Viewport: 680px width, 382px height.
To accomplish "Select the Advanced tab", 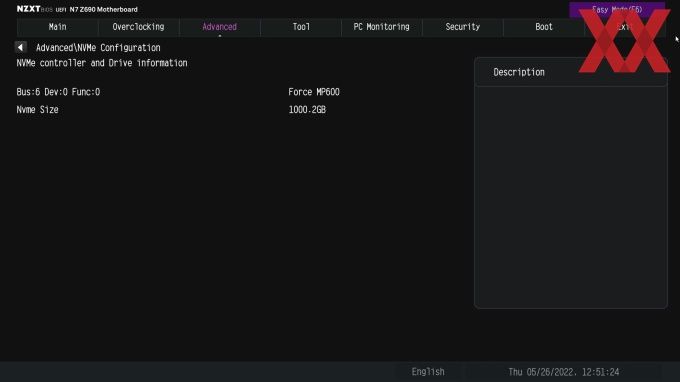I will [x=220, y=27].
